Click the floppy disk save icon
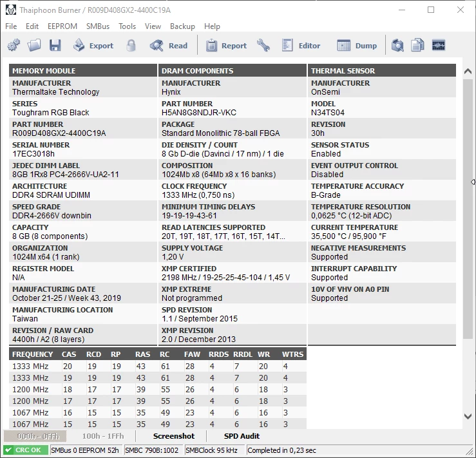This screenshot has height=458, width=476. coord(55,46)
